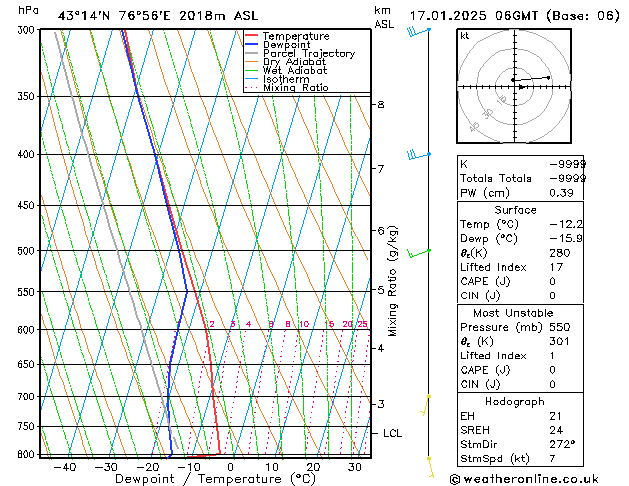Click the SREH value 24
Image resolution: width=629 pixels, height=486 pixels.
[x=556, y=430]
